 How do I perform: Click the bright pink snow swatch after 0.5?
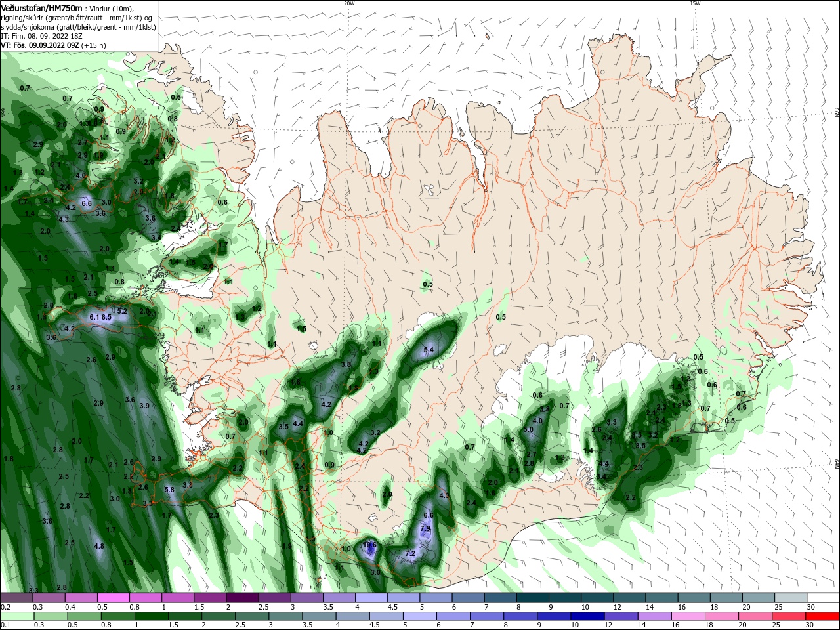click(x=114, y=598)
